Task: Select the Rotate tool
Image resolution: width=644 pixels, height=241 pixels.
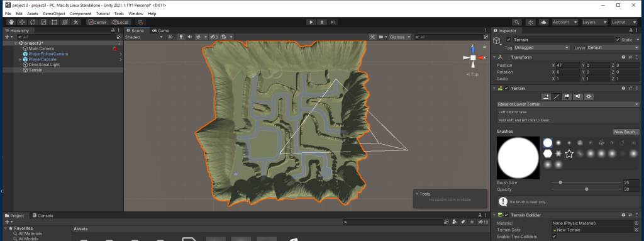Action: coord(33,22)
